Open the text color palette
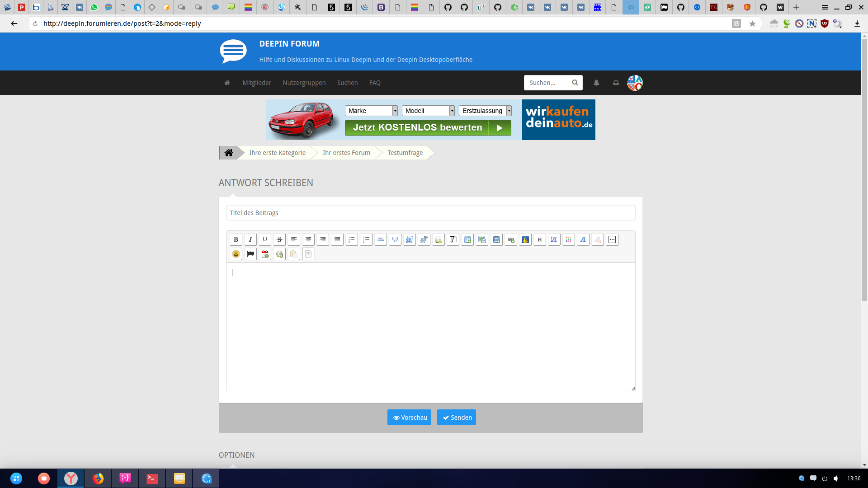The width and height of the screenshot is (868, 488). point(568,239)
